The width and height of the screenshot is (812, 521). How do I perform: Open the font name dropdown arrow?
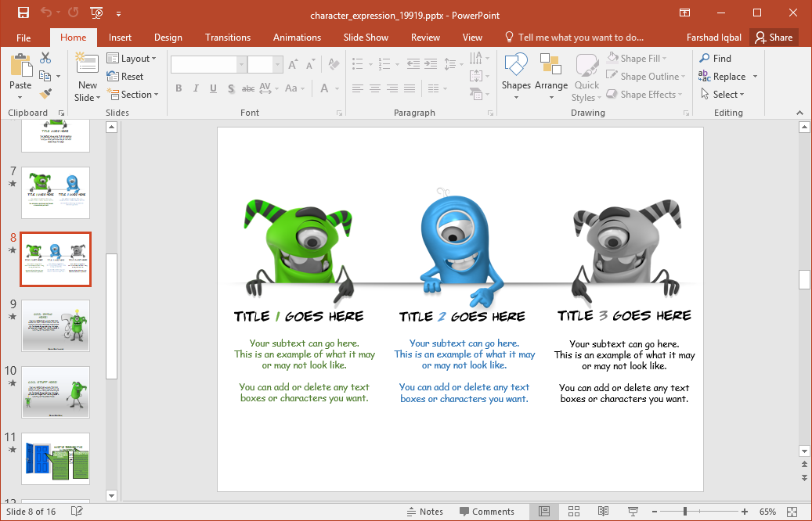click(x=241, y=65)
